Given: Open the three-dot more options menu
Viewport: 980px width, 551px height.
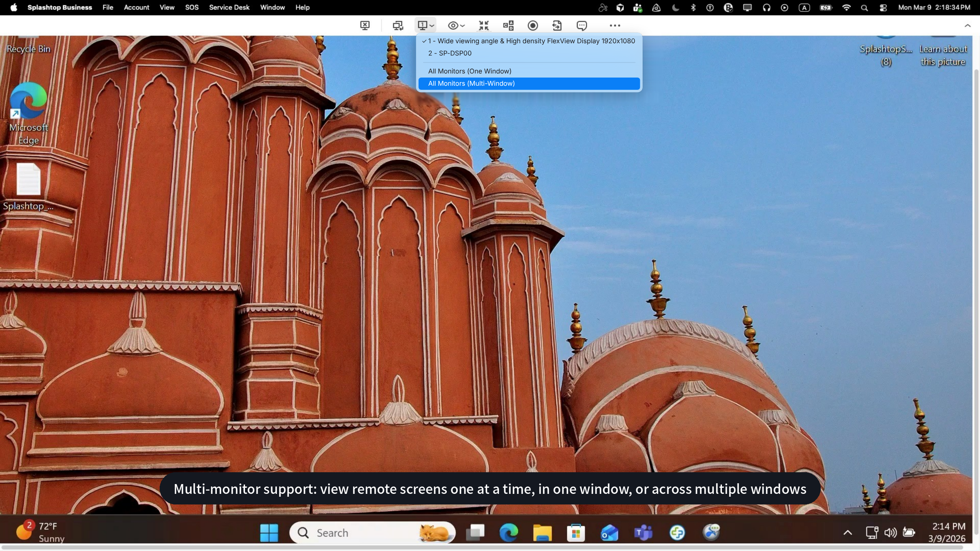Looking at the screenshot, I should click(615, 25).
